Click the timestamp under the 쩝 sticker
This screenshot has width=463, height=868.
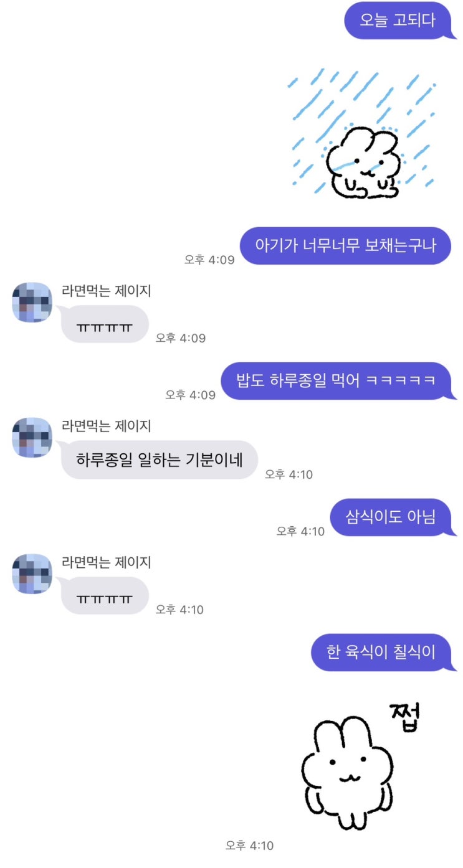click(249, 846)
